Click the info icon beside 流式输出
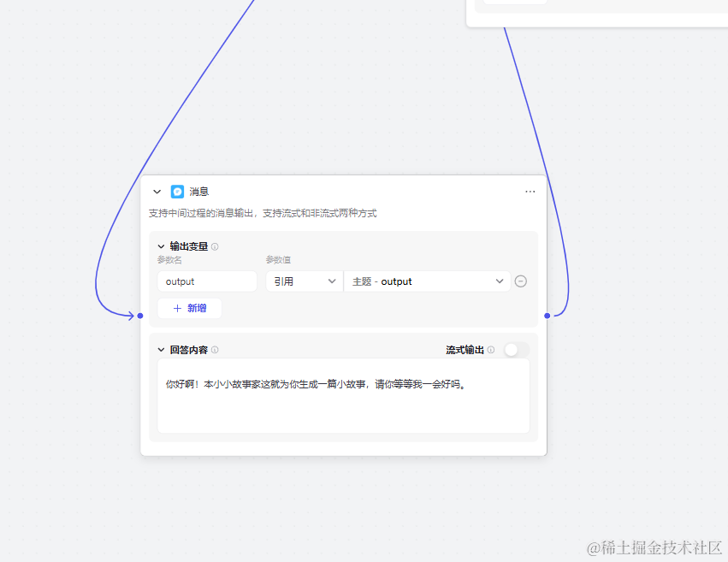This screenshot has width=728, height=562. click(491, 350)
